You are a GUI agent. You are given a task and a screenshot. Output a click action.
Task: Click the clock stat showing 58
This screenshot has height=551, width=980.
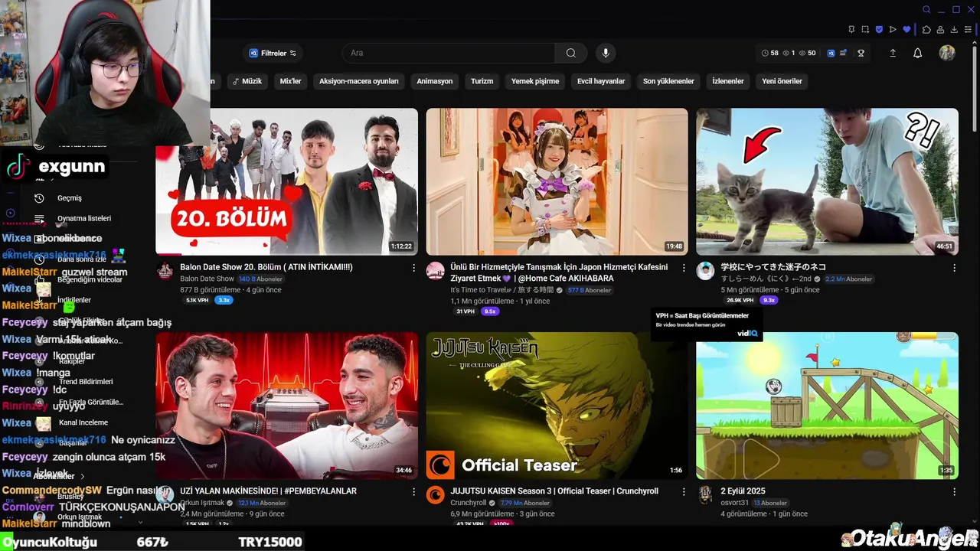[x=769, y=53]
